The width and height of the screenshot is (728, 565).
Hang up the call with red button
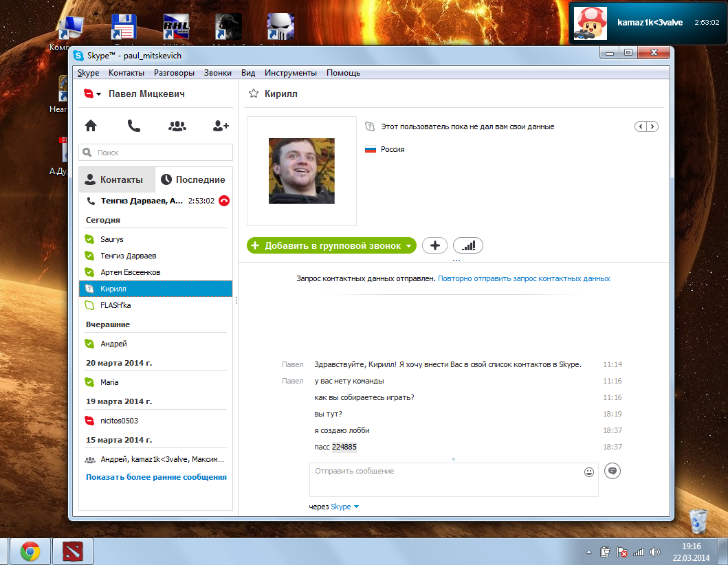(224, 201)
